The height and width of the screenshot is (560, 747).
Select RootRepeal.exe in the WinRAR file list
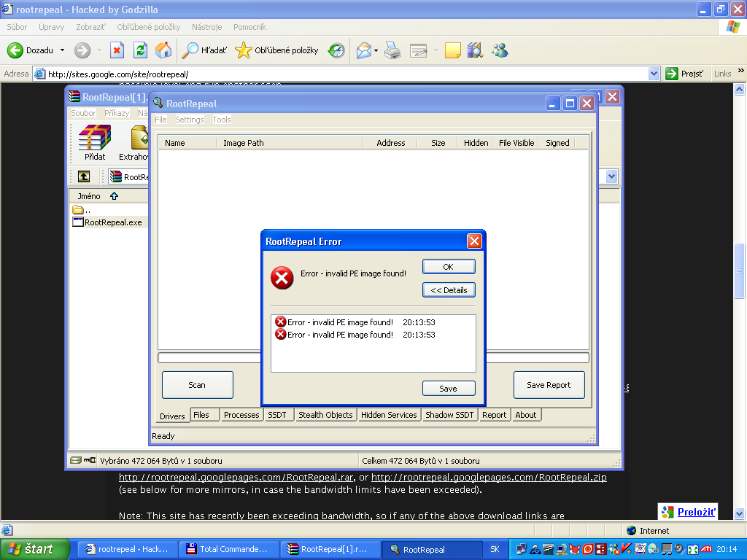coord(112,222)
